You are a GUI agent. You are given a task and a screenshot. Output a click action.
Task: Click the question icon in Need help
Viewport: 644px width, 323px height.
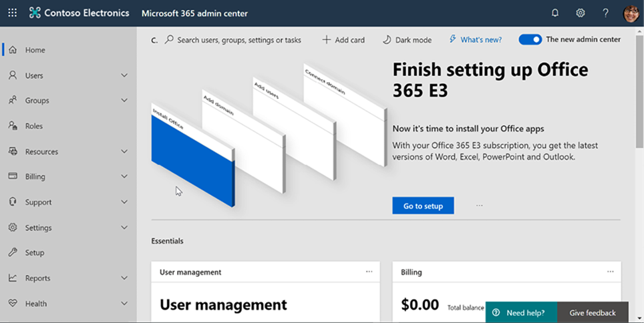tap(496, 313)
